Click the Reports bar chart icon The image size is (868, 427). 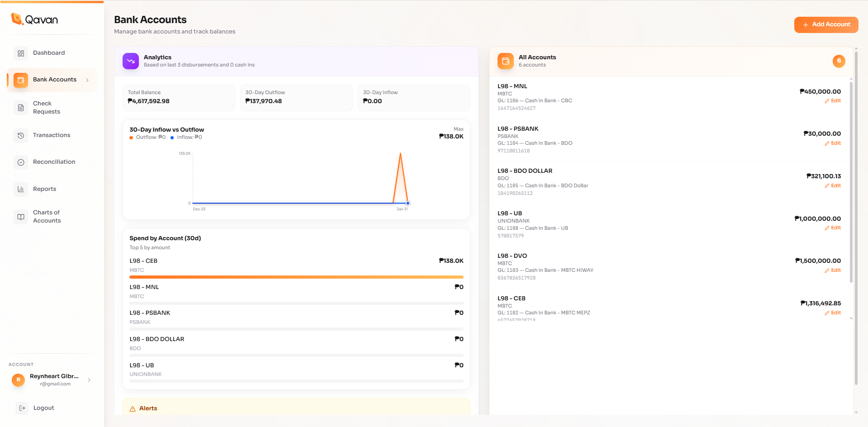[x=21, y=189]
